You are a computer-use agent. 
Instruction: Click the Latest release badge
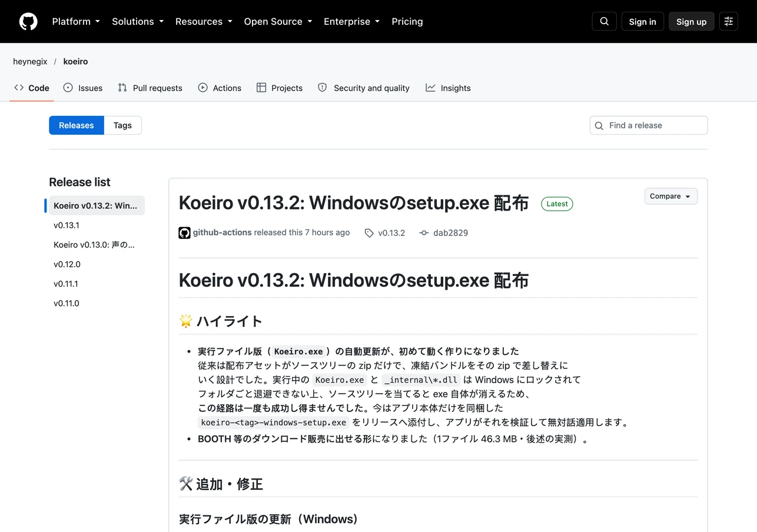click(x=557, y=204)
